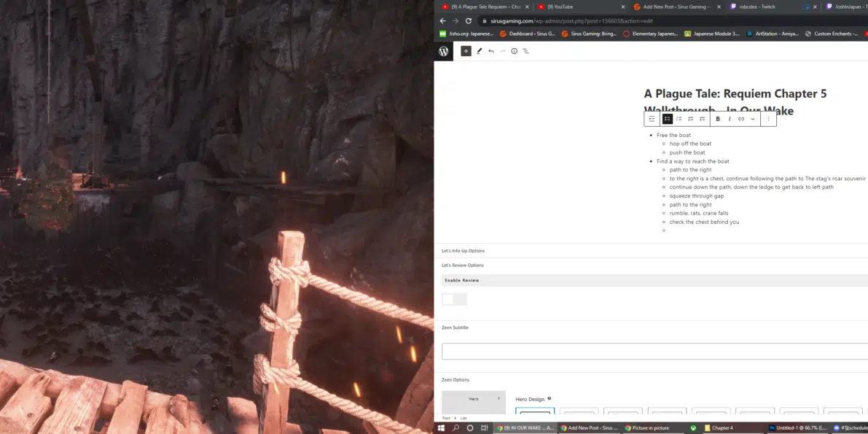Close the (9) YouTube tab
Viewport: 868px width, 434px height.
coord(623,7)
